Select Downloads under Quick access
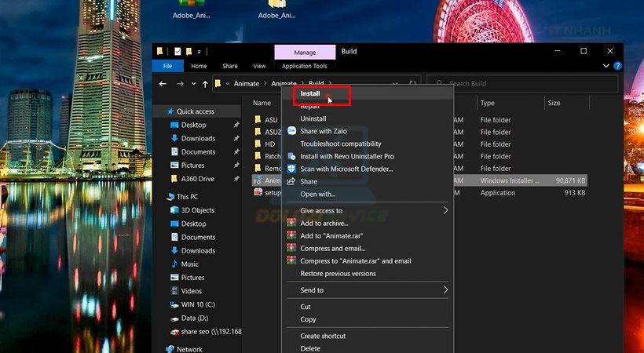The height and width of the screenshot is (353, 644). click(x=198, y=138)
